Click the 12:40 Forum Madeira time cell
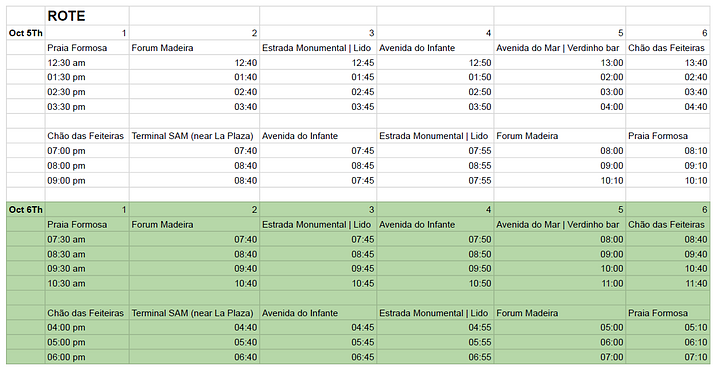This screenshot has height=372, width=720. pyautogui.click(x=194, y=62)
